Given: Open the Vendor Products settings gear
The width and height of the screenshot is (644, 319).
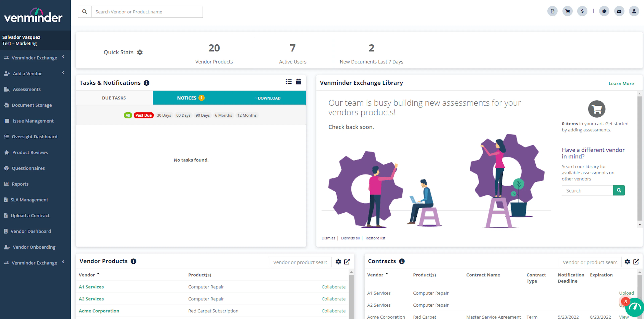Looking at the screenshot, I should [338, 262].
